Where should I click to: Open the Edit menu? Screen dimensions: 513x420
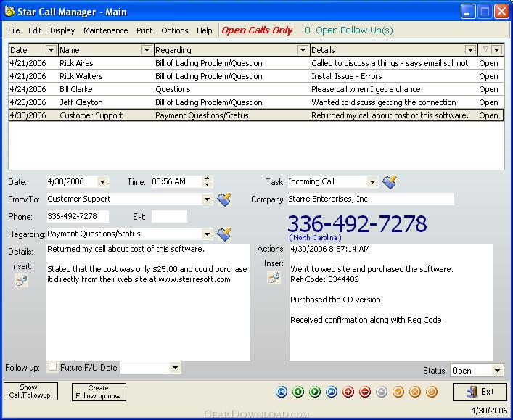pos(35,30)
